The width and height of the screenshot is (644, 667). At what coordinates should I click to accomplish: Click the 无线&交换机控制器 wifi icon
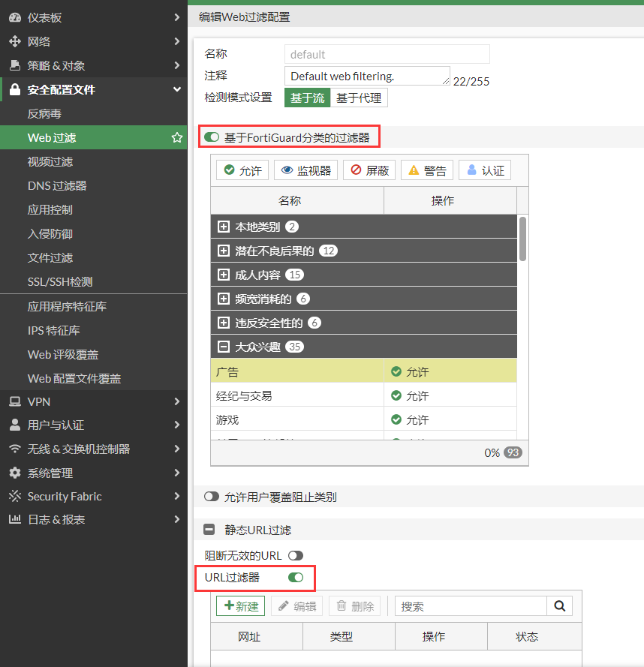[x=15, y=449]
